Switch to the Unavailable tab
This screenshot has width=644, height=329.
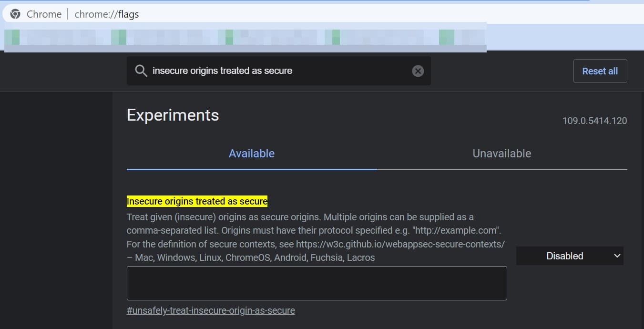pos(502,154)
